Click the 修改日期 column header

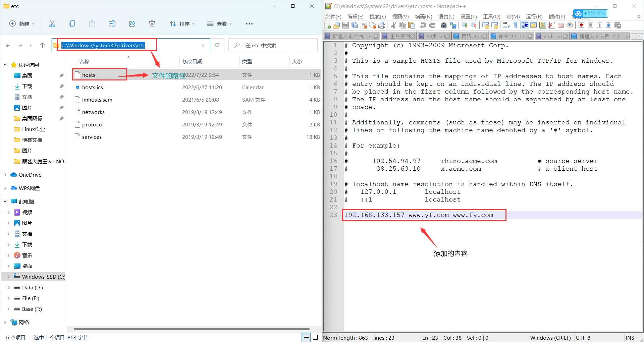tap(192, 61)
